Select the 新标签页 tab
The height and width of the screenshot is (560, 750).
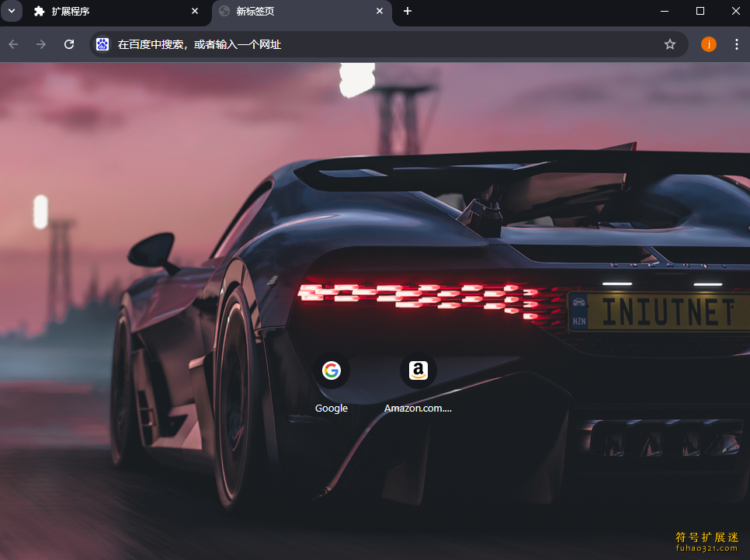click(x=301, y=11)
